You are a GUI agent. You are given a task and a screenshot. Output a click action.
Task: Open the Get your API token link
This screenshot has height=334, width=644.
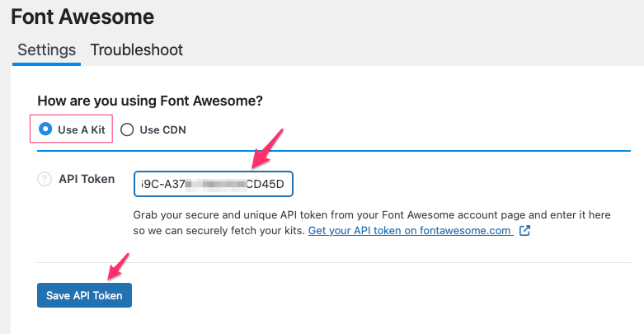pyautogui.click(x=410, y=231)
